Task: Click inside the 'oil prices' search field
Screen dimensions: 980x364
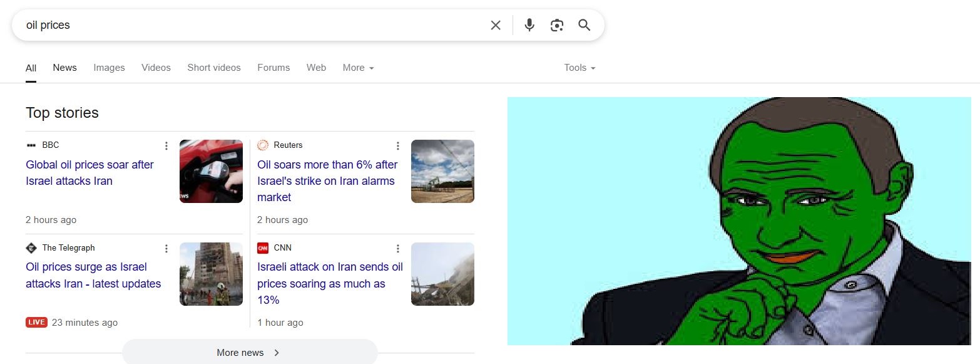Action: point(250,25)
